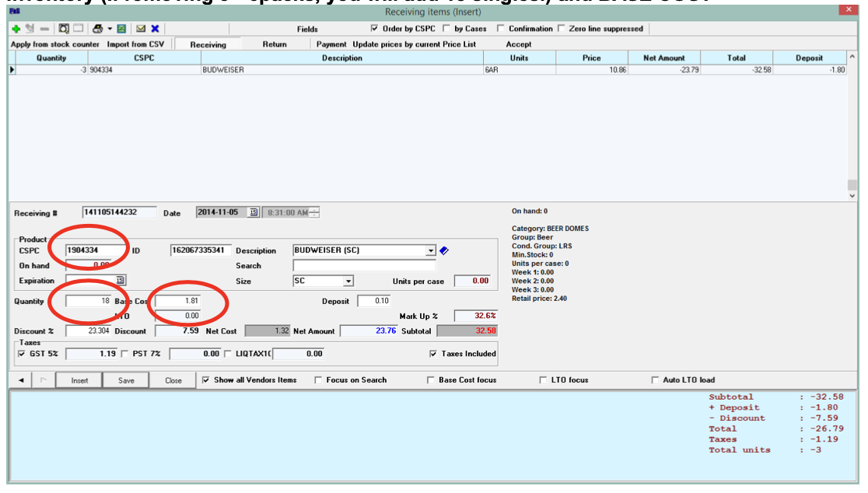Enable the Confirmation checkbox
Image resolution: width=868 pixels, height=493 pixels.
(500, 28)
